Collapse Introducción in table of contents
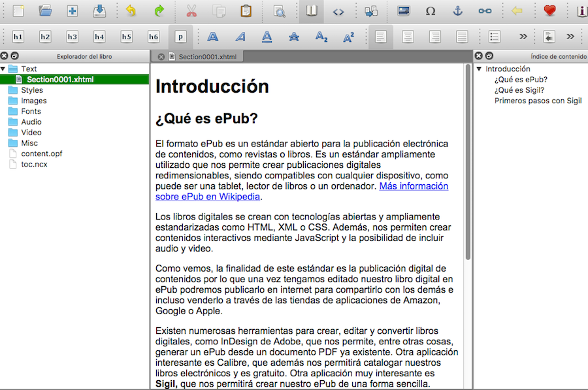 point(479,69)
